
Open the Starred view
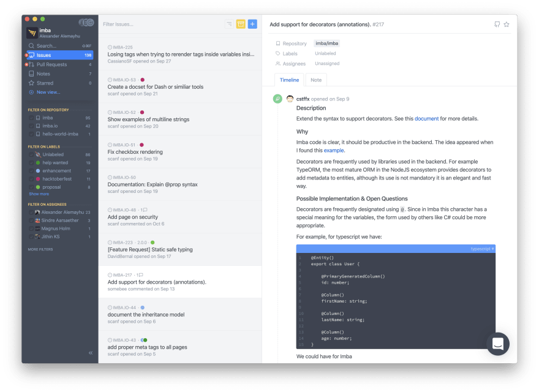(59, 83)
